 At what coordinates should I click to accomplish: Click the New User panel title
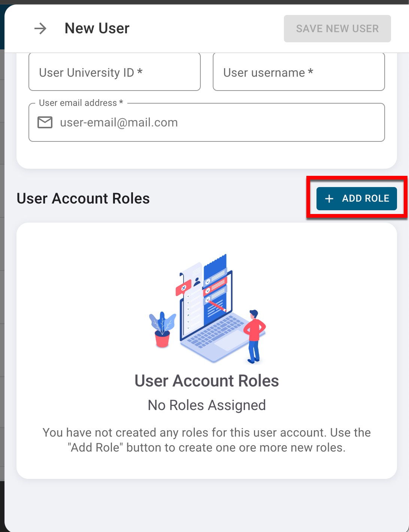coord(97,28)
